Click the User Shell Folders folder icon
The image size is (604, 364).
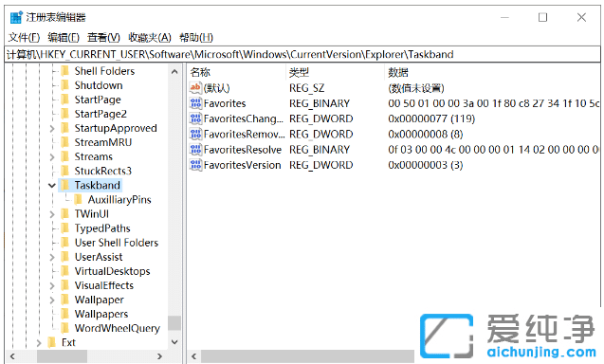65,243
